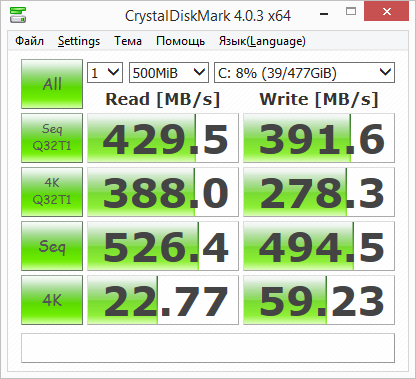Open the Язык(Language) menu

pyautogui.click(x=262, y=41)
